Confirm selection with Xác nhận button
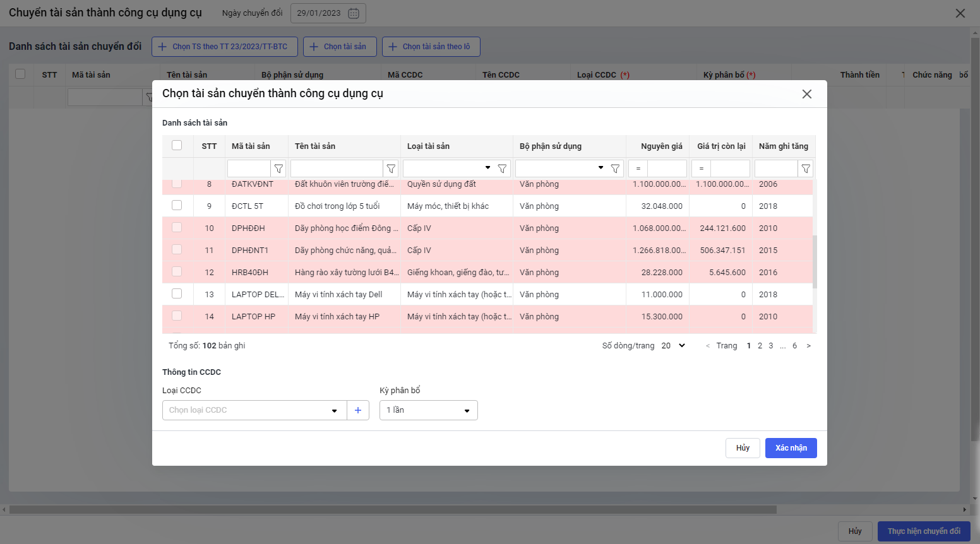Image resolution: width=980 pixels, height=544 pixels. (x=791, y=448)
